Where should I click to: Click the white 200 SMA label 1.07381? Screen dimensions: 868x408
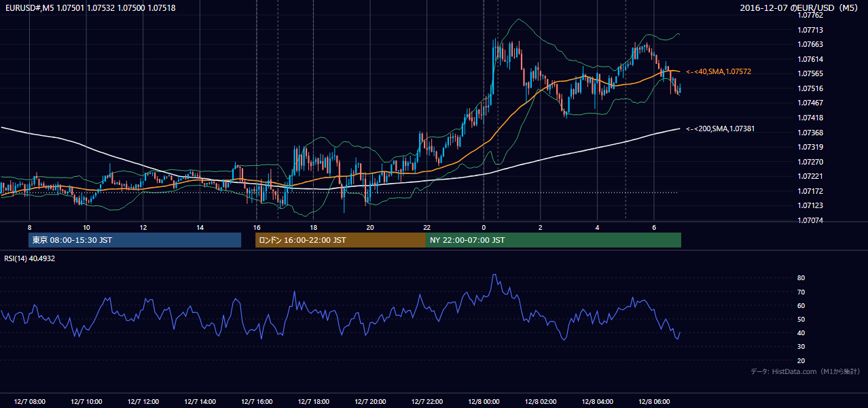[721, 129]
